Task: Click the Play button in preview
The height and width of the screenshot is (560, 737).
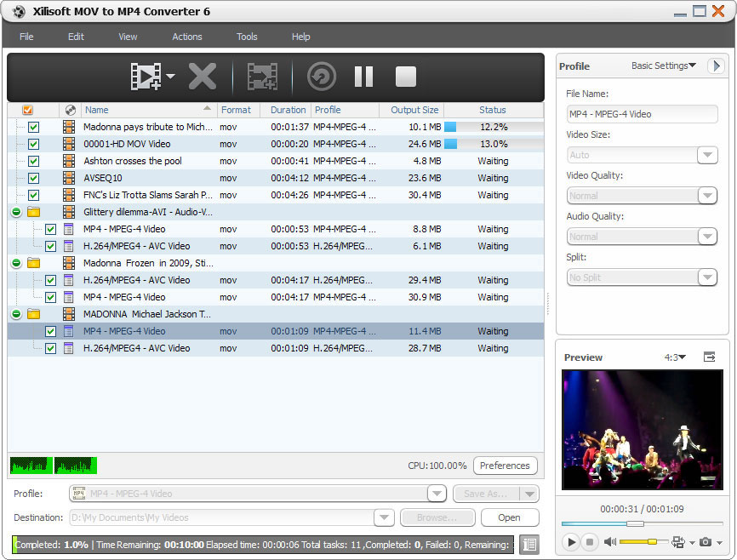Action: point(571,541)
